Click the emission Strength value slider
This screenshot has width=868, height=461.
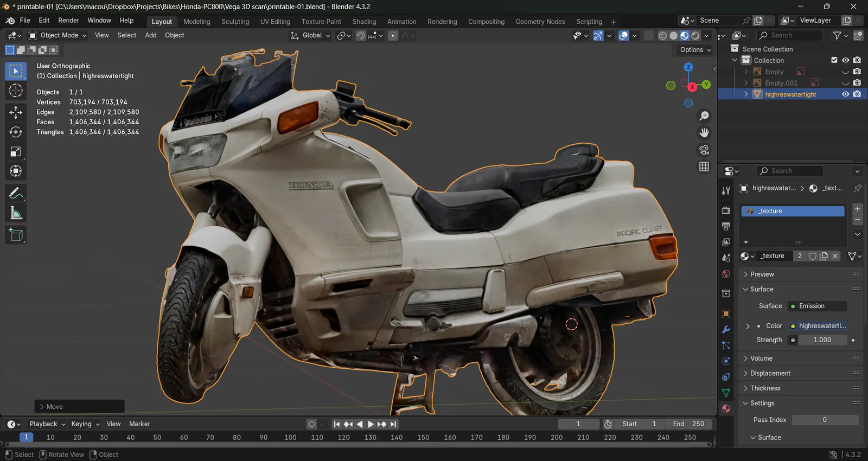tap(822, 340)
